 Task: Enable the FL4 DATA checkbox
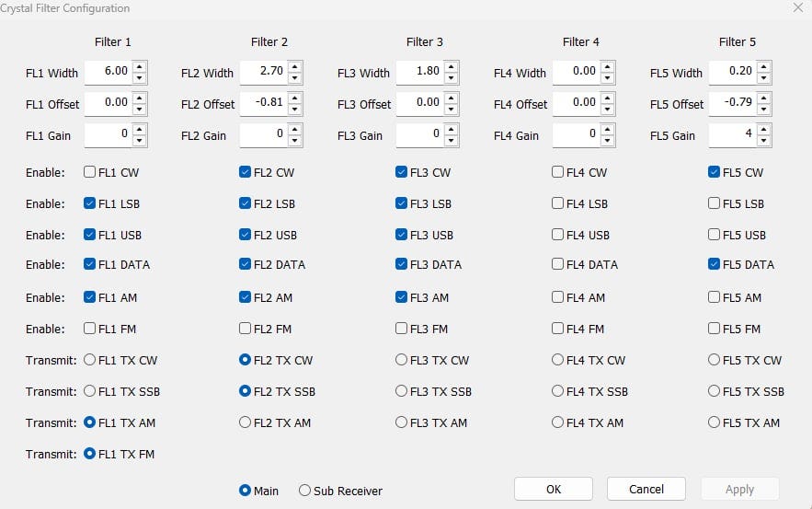[557, 264]
